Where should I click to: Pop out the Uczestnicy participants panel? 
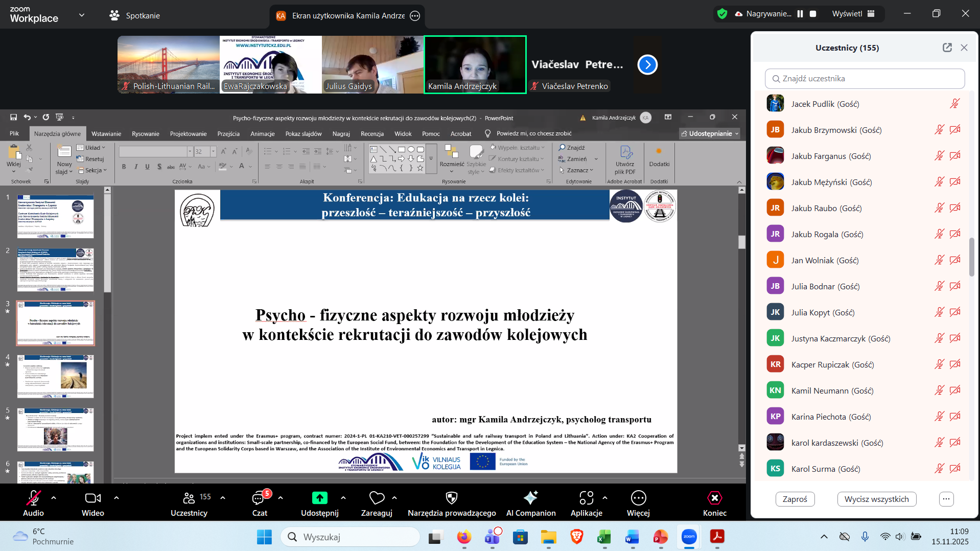pos(947,48)
